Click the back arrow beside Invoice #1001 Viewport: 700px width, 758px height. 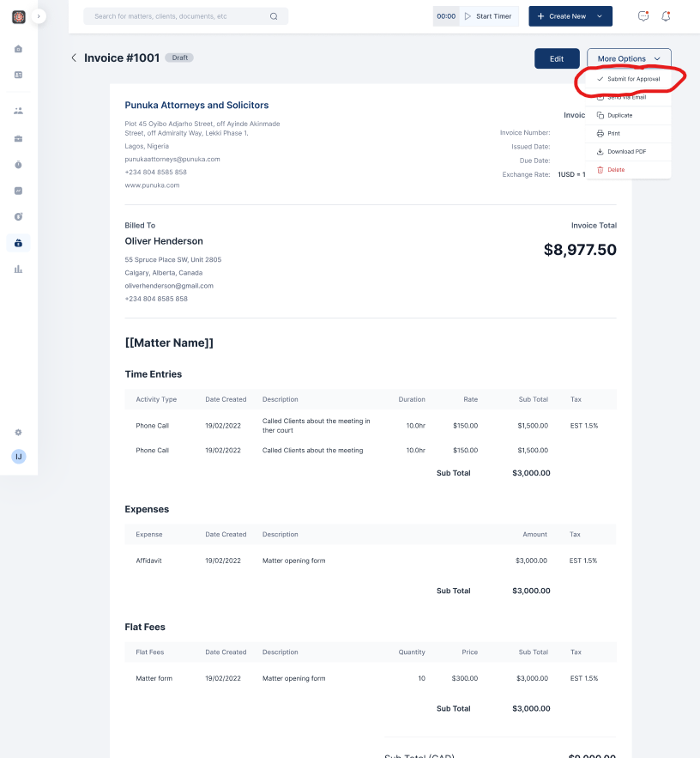74,58
